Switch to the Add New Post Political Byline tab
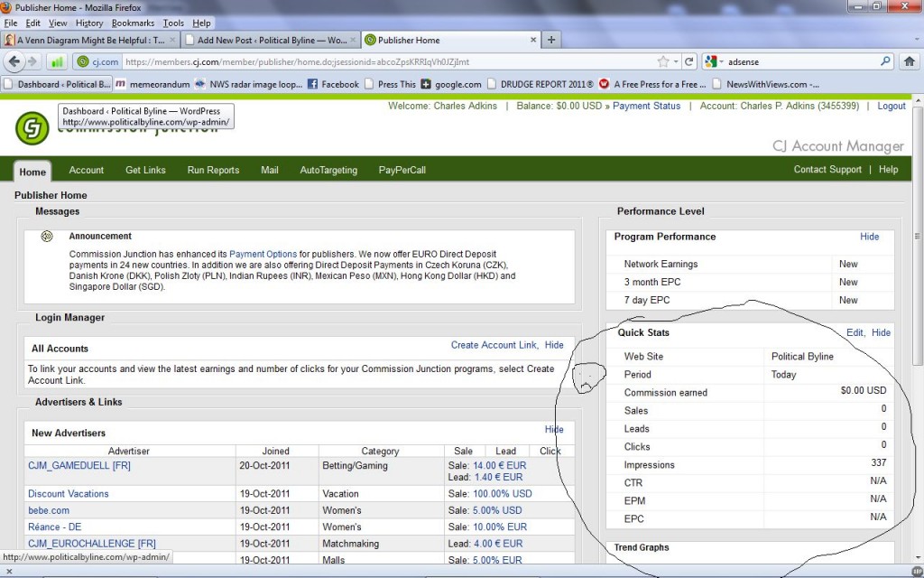Viewport: 924px width, 578px height. [x=271, y=40]
